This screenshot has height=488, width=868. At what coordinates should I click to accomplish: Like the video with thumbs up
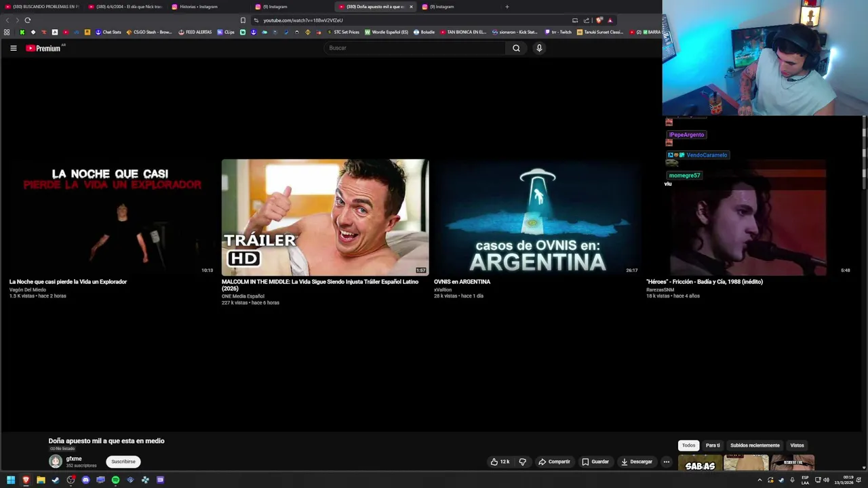coord(500,462)
